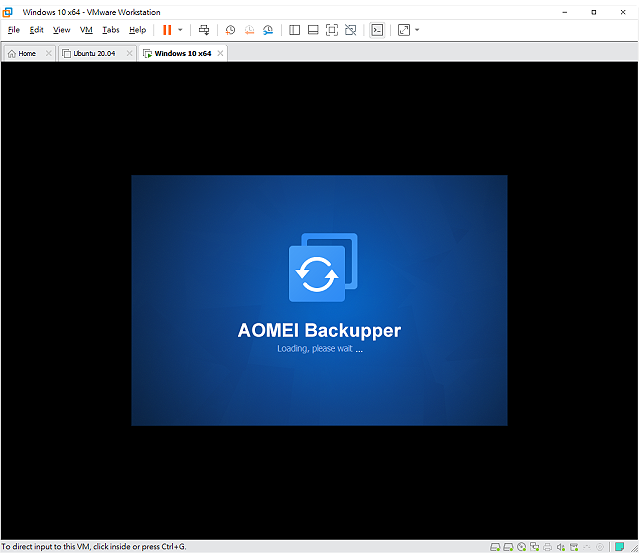This screenshot has height=554, width=643.
Task: Pause the running virtual machine
Action: tap(167, 30)
